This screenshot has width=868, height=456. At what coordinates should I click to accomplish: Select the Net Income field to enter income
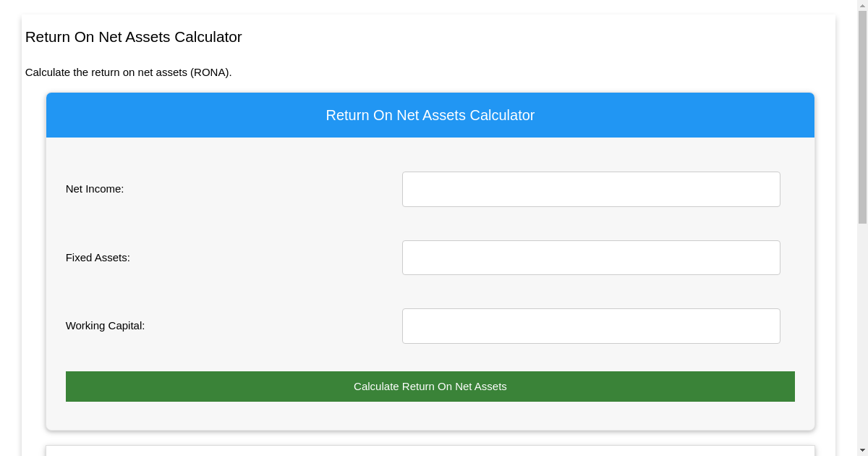pyautogui.click(x=591, y=189)
